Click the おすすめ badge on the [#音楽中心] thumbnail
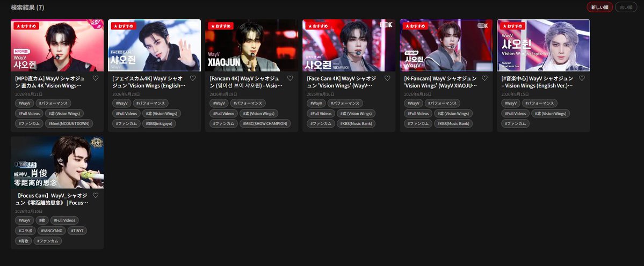 pos(512,26)
